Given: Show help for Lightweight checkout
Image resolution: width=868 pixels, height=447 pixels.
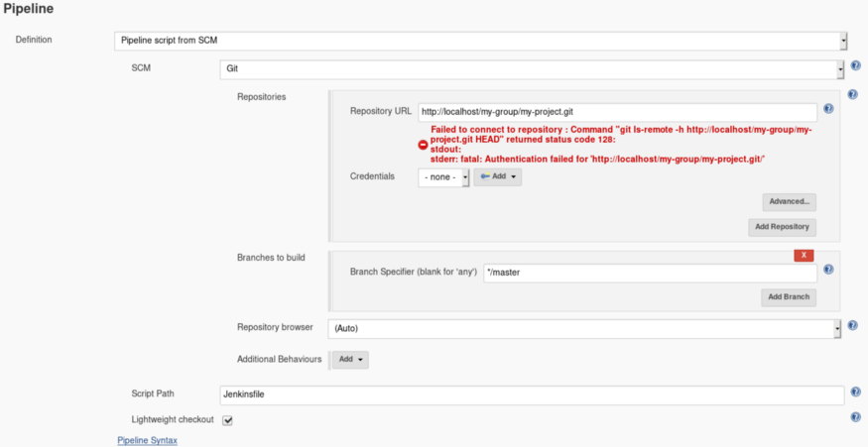Looking at the screenshot, I should pos(855,417).
